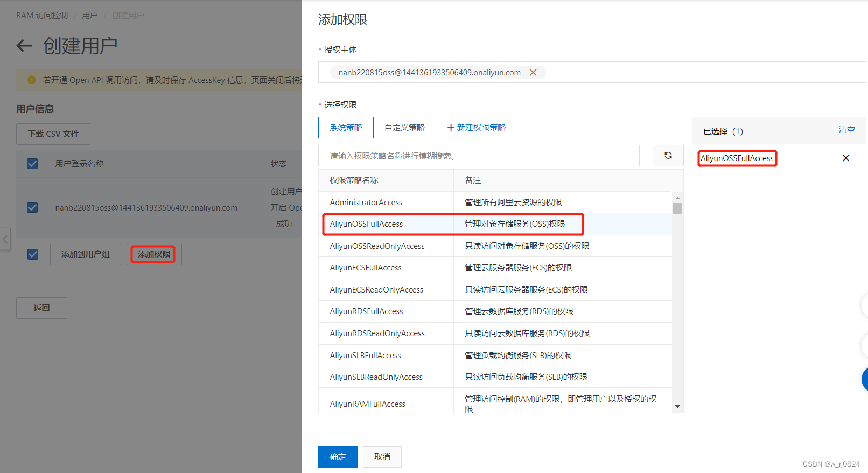Open the 用户 breadcrumb link
Viewport: 868px width, 473px height.
pyautogui.click(x=90, y=16)
